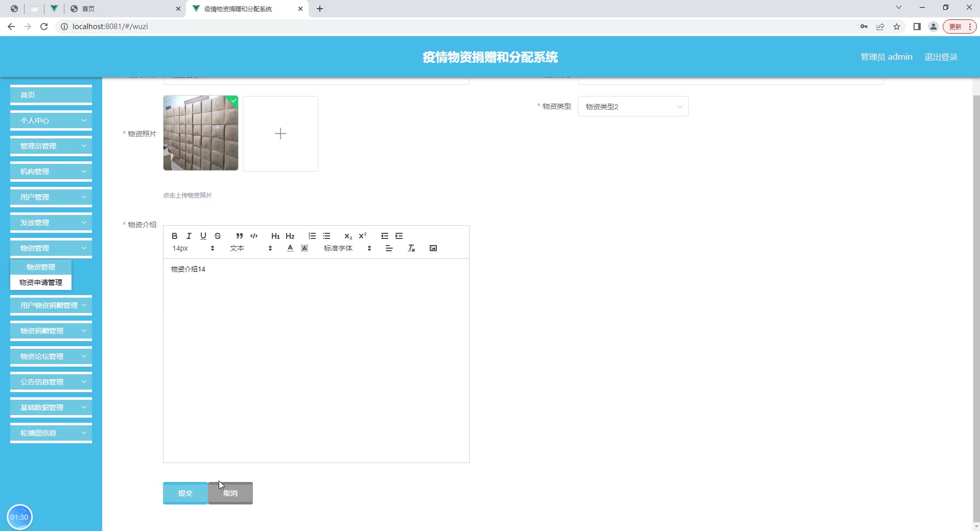Toggle underline formatting in editor
Screen dimensions: 980x531
click(203, 236)
